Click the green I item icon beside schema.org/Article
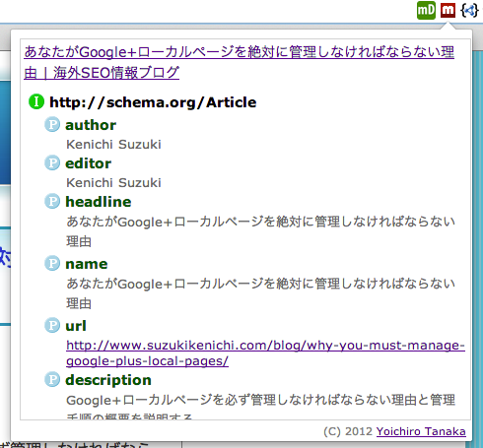Screen dimensions: 483x448 click(36, 101)
